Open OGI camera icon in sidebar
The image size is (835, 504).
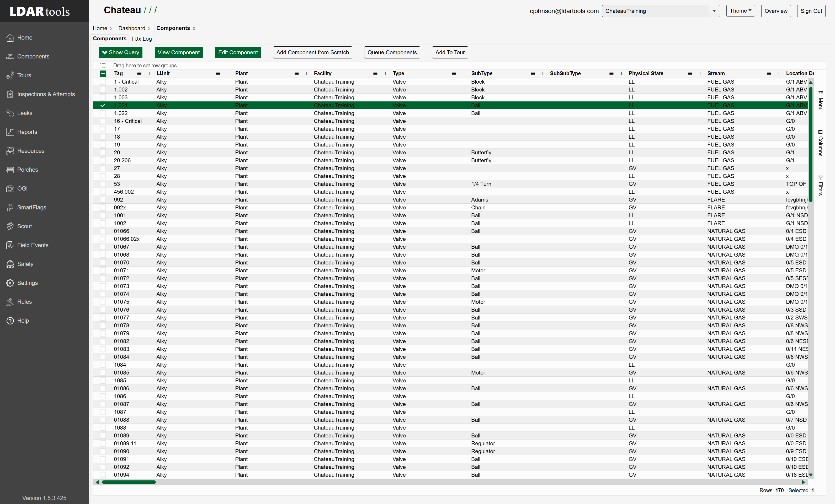[x=10, y=188]
